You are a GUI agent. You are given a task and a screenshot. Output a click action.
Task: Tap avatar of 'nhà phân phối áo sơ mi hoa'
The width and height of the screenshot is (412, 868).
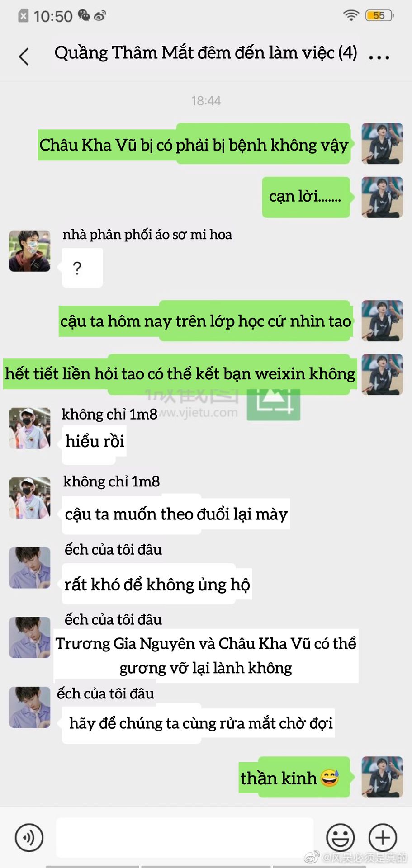point(30,251)
